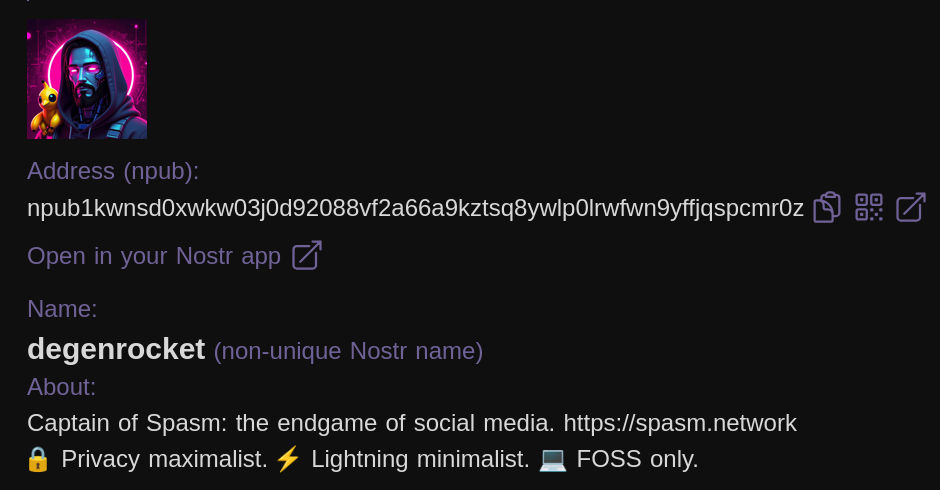Click the laptop emoji before FOSS
940x490 pixels.
click(552, 459)
